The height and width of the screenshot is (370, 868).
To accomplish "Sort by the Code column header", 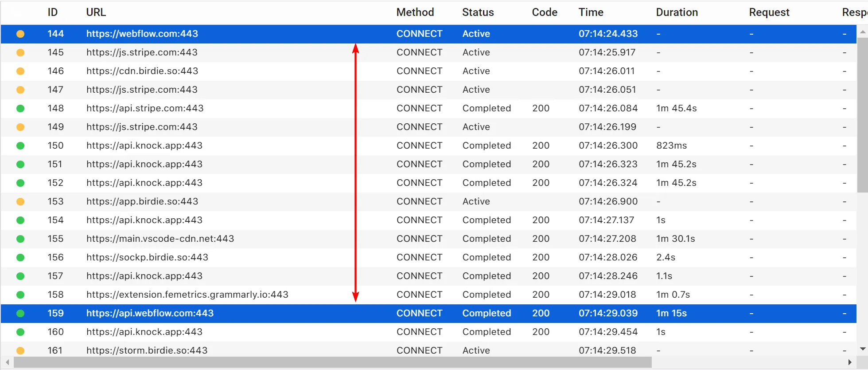I will point(545,12).
